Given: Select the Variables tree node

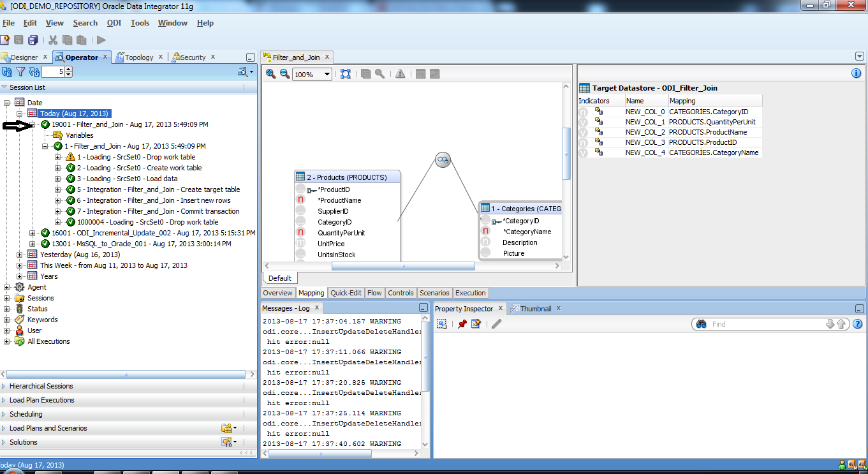Looking at the screenshot, I should (x=79, y=135).
